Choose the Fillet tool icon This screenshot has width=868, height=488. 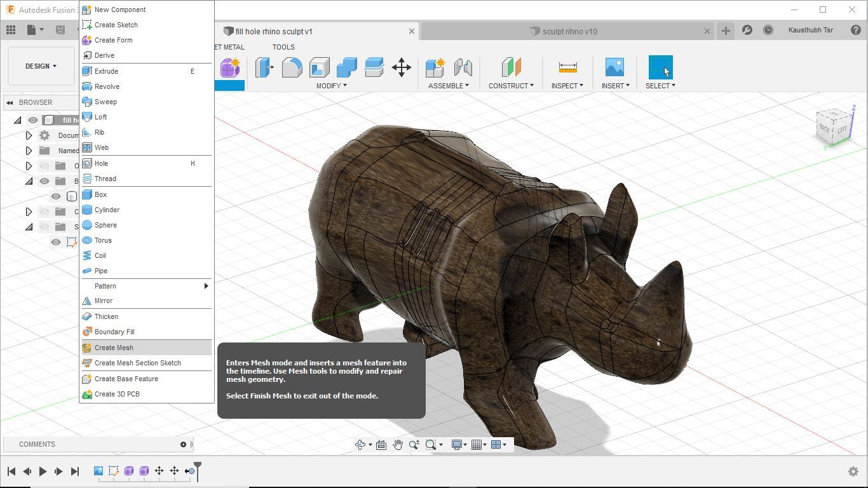click(x=292, y=67)
